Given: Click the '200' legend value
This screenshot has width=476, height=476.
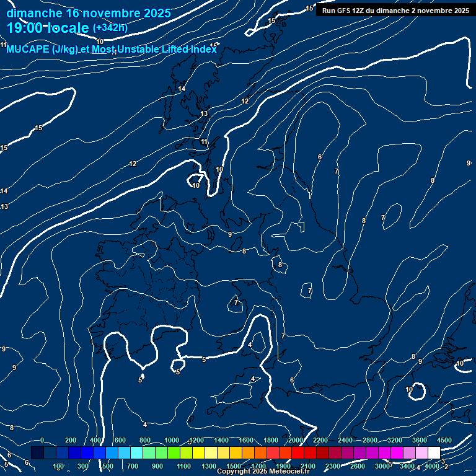Looking at the screenshot, I should point(71,440).
